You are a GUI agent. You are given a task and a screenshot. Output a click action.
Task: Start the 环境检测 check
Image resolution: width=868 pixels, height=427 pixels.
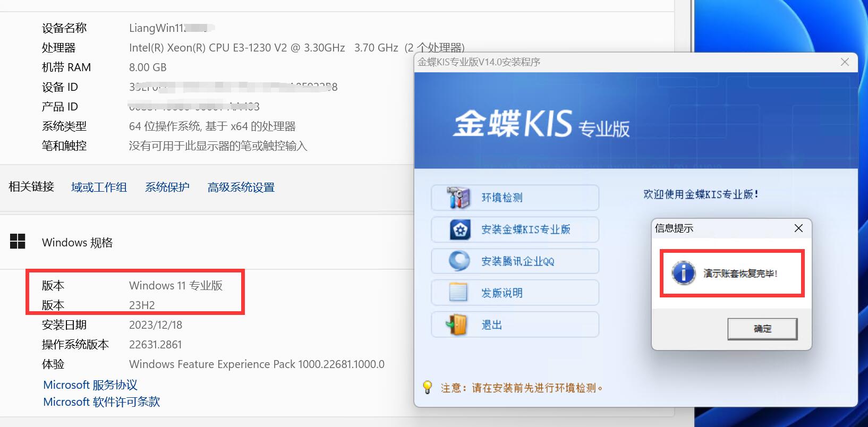coord(515,198)
